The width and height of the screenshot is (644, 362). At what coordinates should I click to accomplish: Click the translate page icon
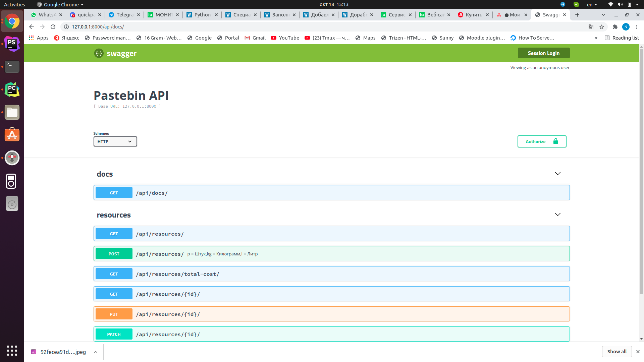(x=591, y=27)
